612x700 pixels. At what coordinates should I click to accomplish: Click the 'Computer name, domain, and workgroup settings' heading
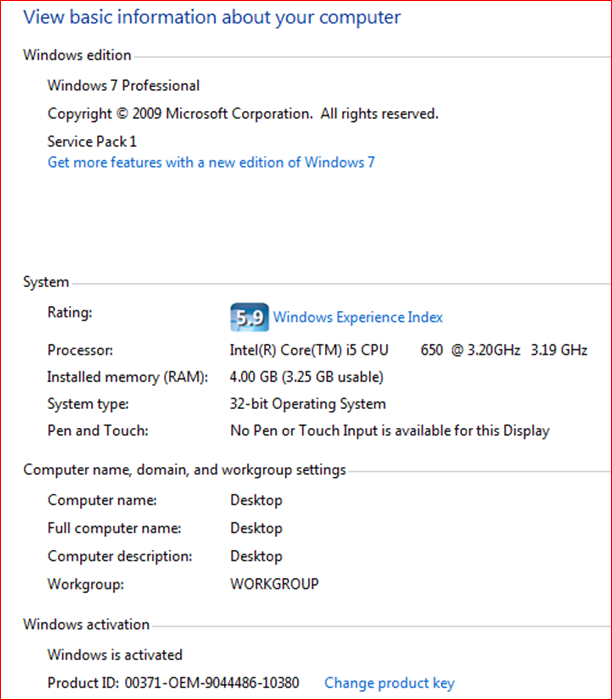click(184, 470)
